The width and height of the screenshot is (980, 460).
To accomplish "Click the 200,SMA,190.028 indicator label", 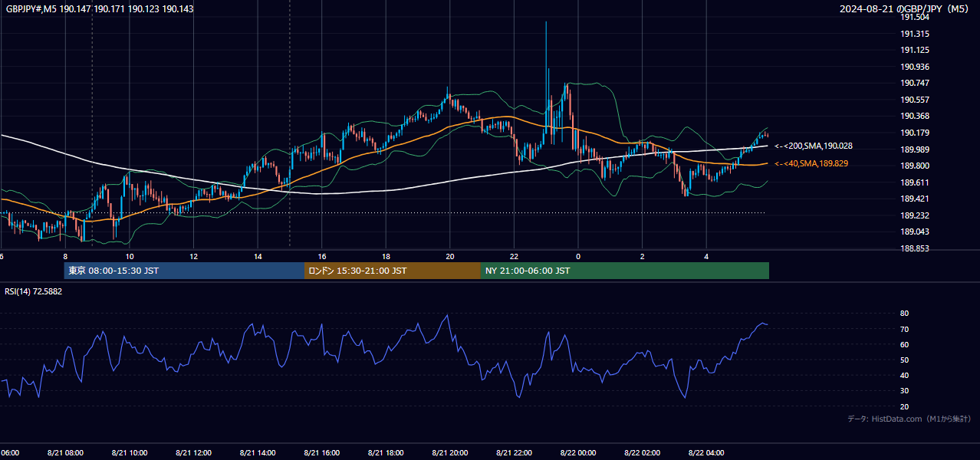I will (814, 146).
